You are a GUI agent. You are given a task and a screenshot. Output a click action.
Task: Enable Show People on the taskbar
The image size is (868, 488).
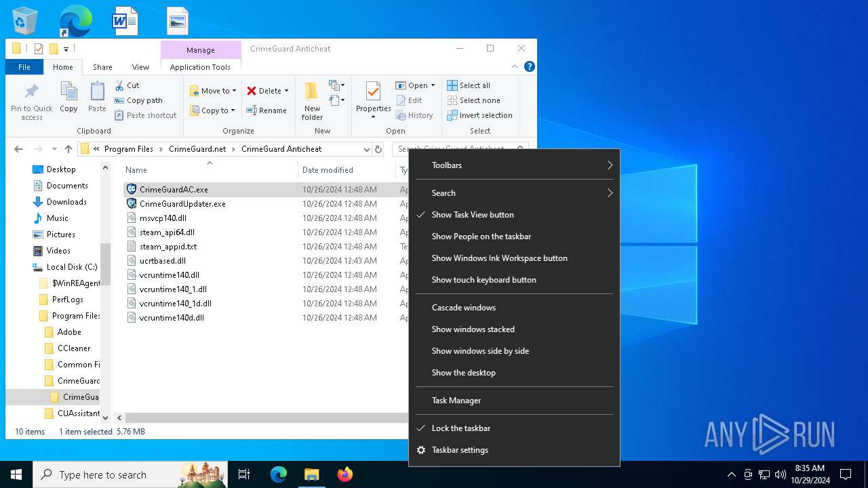[514, 237]
